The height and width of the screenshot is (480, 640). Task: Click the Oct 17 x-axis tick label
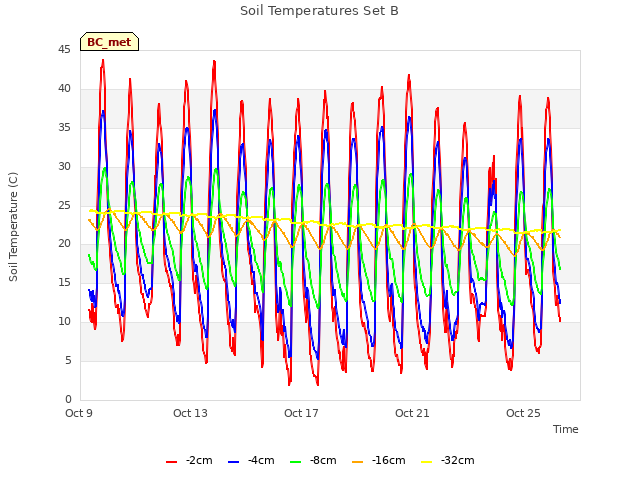click(x=301, y=413)
